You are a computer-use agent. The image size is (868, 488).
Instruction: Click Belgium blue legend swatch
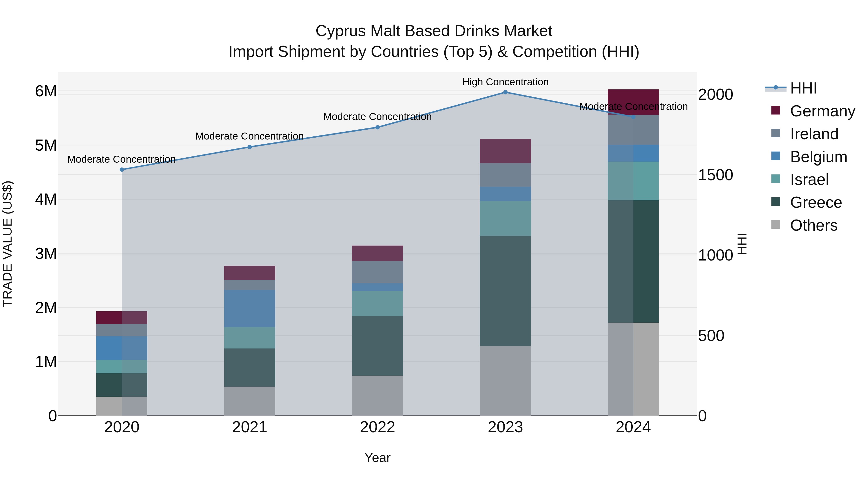[775, 156]
